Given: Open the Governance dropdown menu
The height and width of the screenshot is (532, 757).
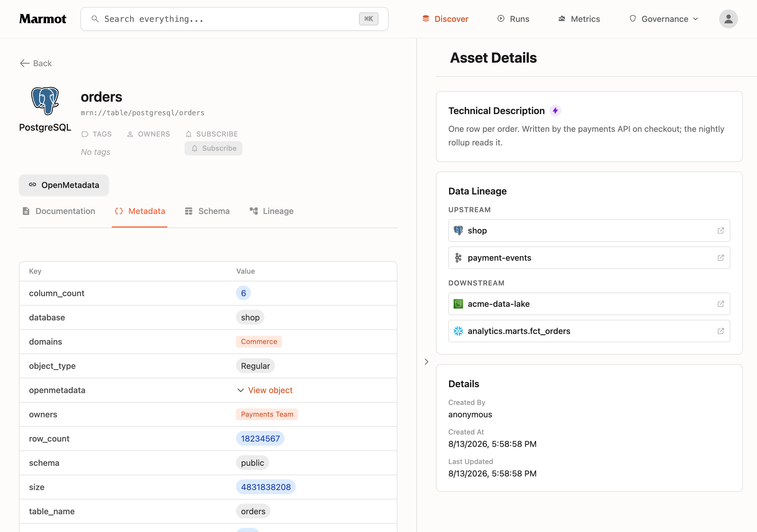Looking at the screenshot, I should pos(664,19).
